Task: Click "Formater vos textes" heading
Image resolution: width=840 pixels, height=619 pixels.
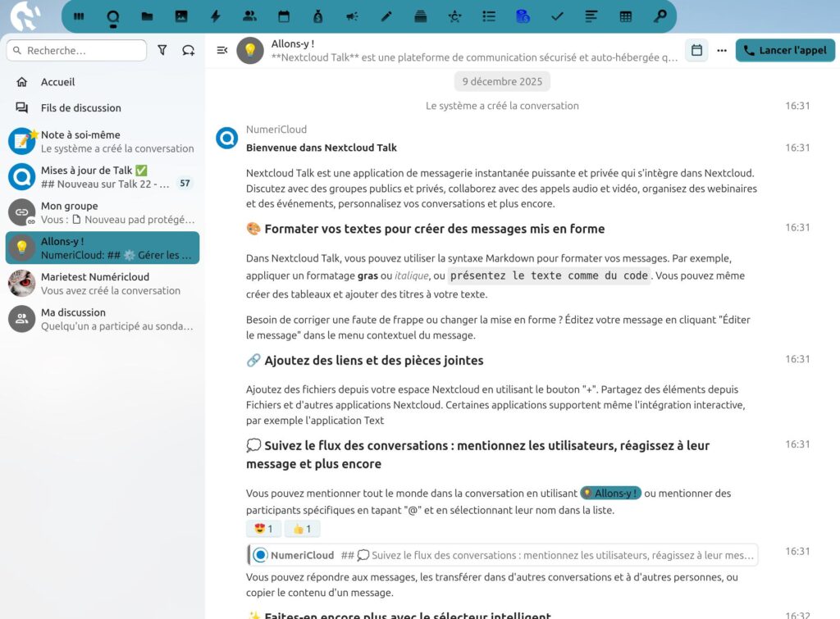Action: click(x=426, y=229)
